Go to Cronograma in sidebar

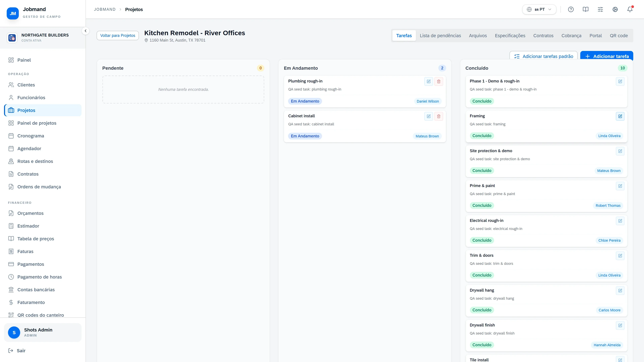click(43, 136)
